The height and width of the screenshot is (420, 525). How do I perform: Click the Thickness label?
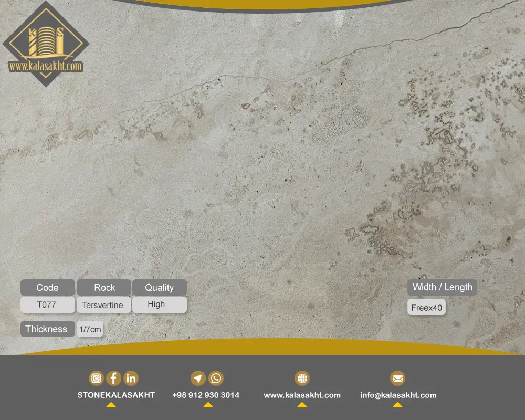click(48, 329)
